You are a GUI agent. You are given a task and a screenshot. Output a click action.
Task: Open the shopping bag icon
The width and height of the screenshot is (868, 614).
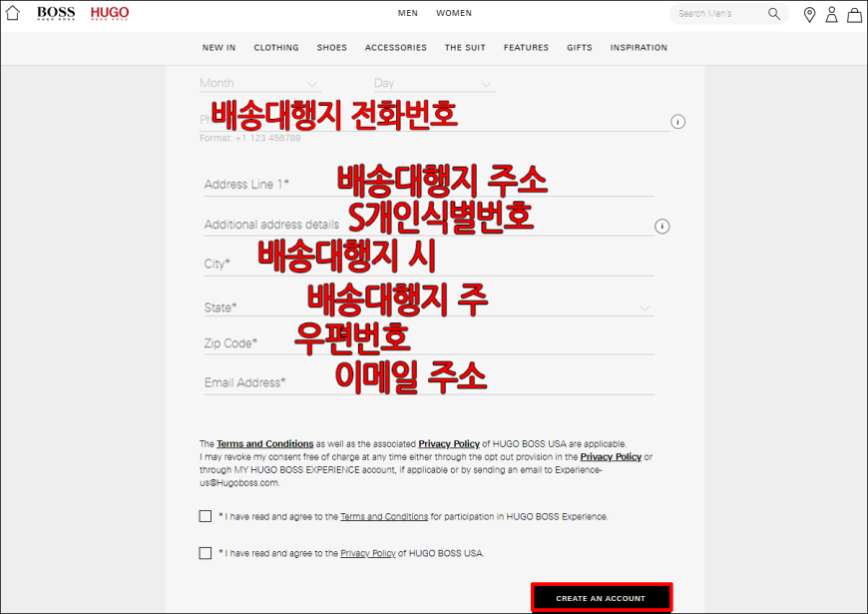[x=855, y=15]
